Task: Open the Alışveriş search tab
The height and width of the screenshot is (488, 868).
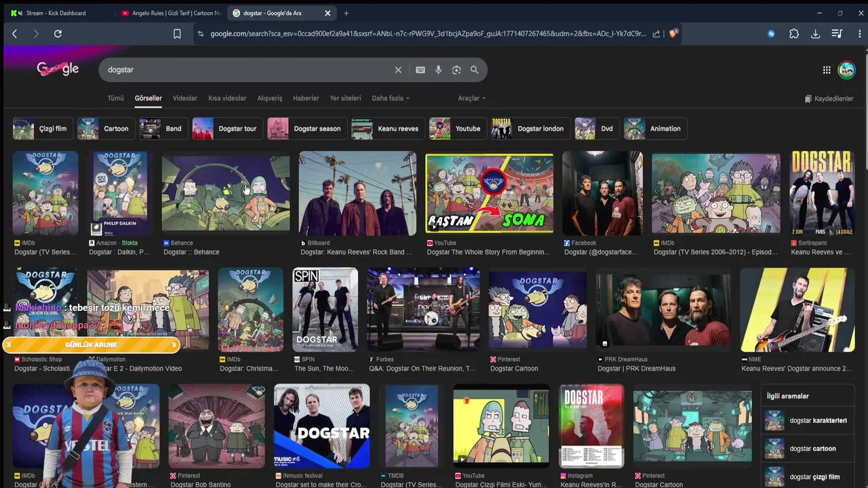Action: point(269,98)
